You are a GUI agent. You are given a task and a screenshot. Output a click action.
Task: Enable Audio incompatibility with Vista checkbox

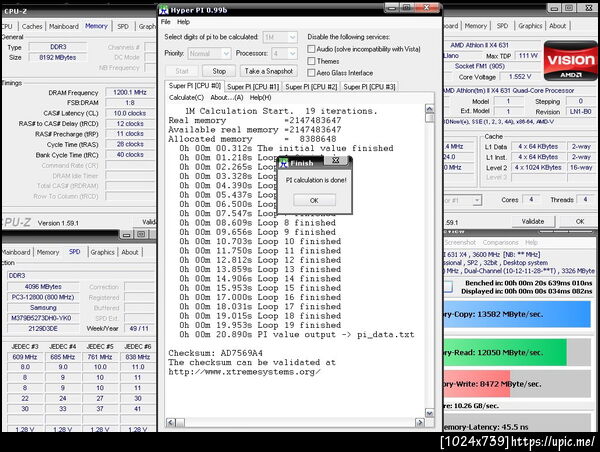click(311, 49)
